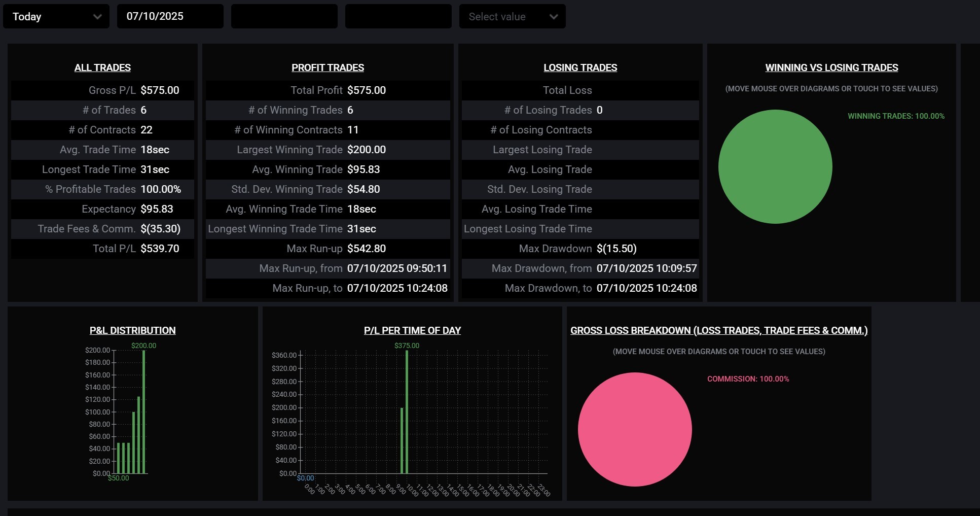Select the COMMISSION: 100.00% legend label
Screen dimensions: 980x516
[x=748, y=379]
